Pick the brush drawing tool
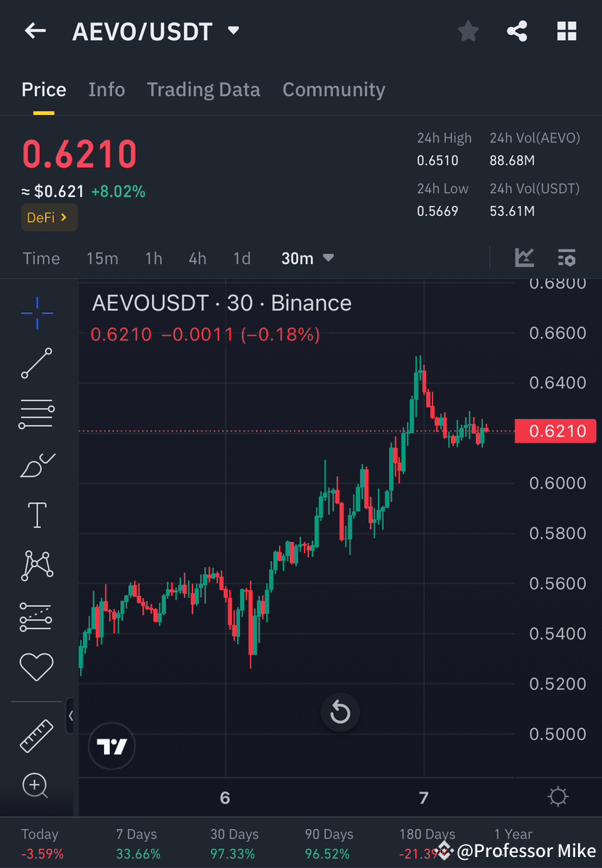The width and height of the screenshot is (602, 868). click(x=36, y=465)
